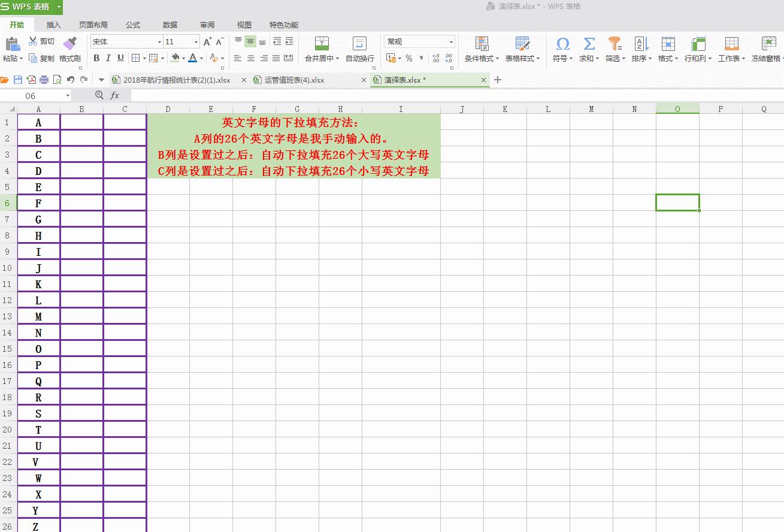Click the Cut (剪切) scissors icon
Screen dimensions: 784x532
33,41
